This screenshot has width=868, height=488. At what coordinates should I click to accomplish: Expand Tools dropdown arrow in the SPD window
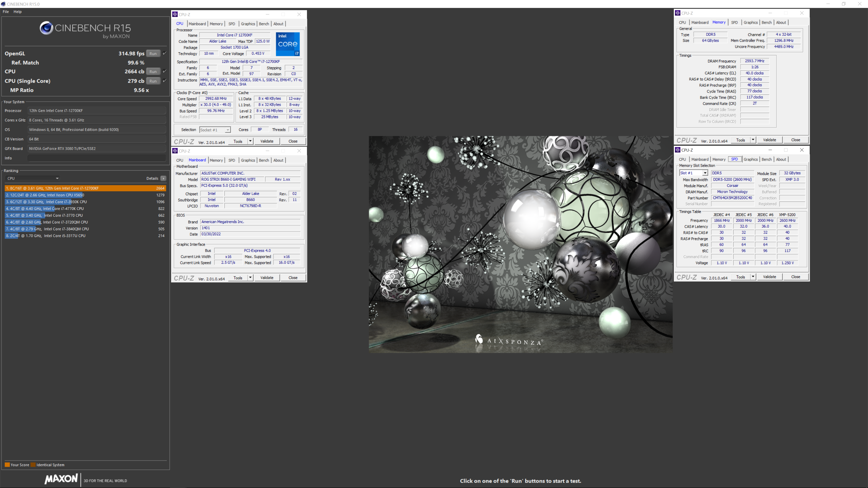click(753, 277)
